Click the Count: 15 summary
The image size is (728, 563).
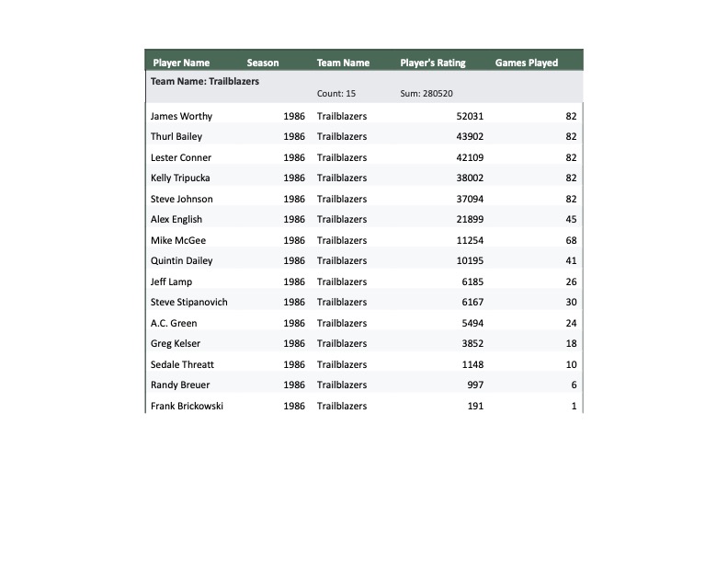coord(336,94)
